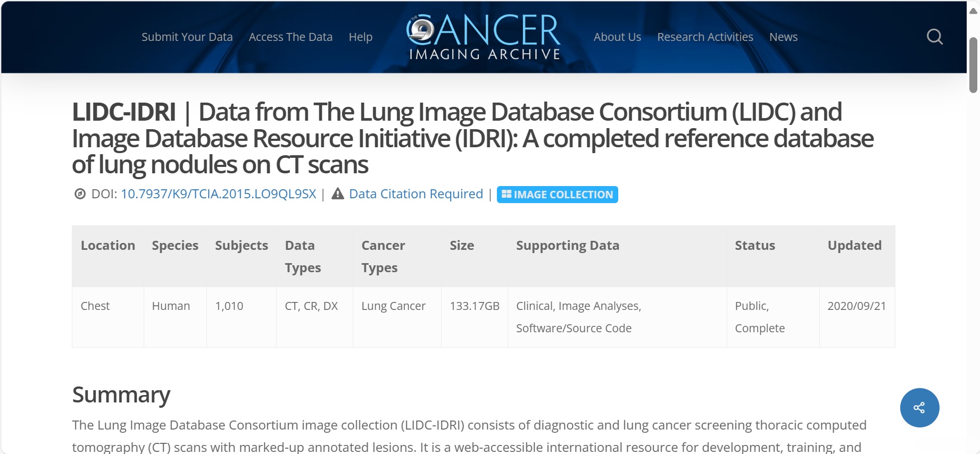Click the Updated column header
This screenshot has width=980, height=454.
coord(854,246)
